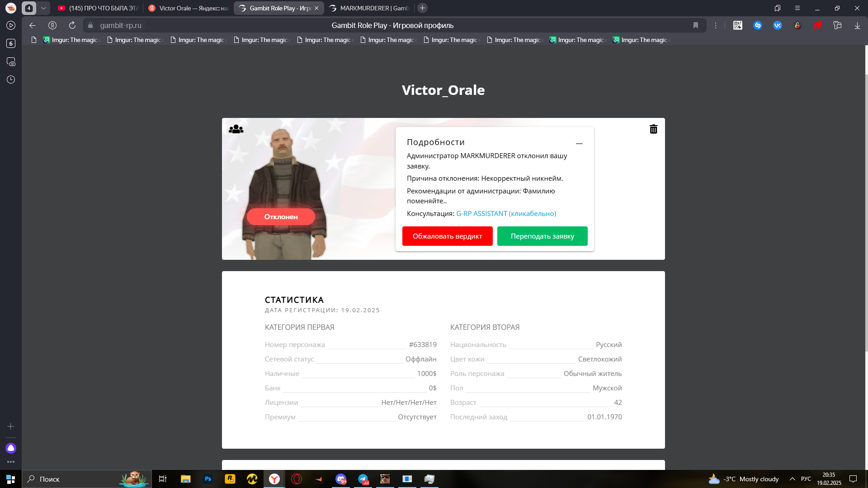The width and height of the screenshot is (868, 488).
Task: Click the VK extension icon
Action: (778, 25)
